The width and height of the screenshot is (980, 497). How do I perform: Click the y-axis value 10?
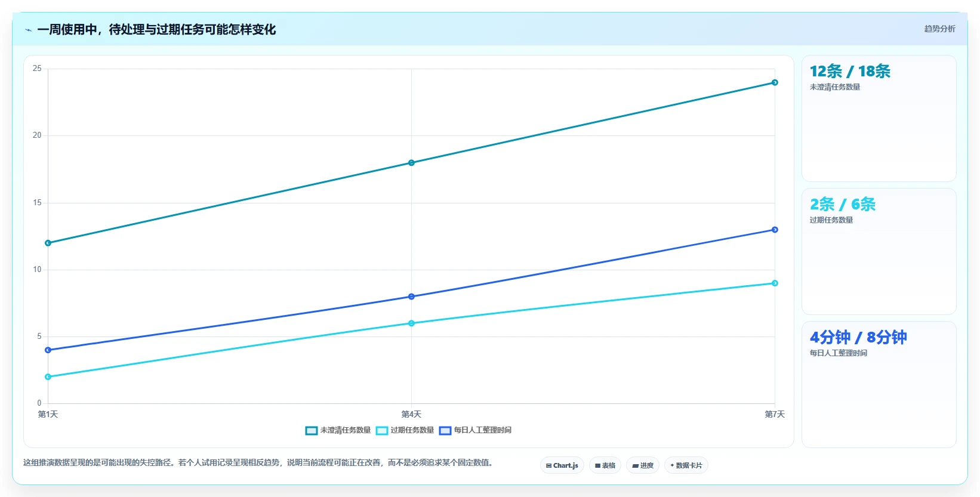point(37,270)
